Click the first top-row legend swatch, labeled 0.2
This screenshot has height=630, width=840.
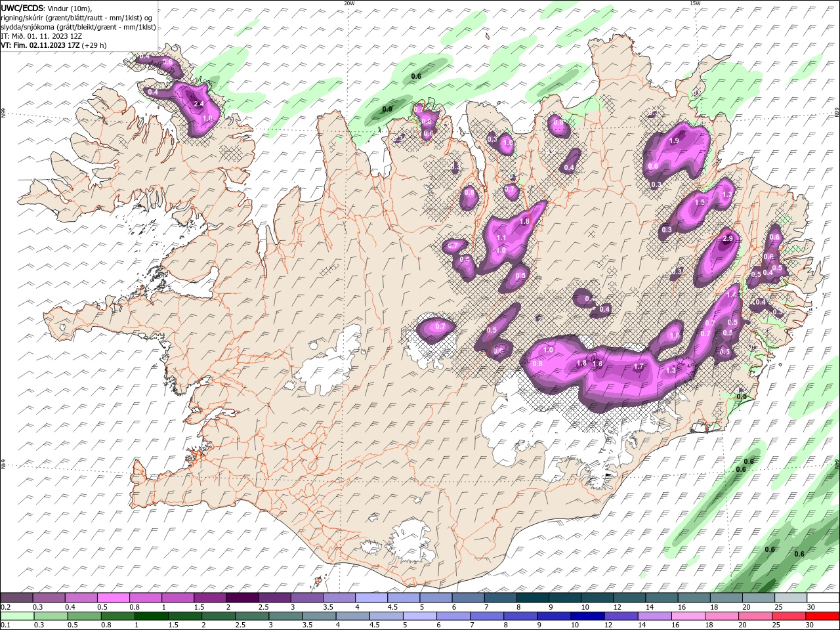[x=16, y=598]
